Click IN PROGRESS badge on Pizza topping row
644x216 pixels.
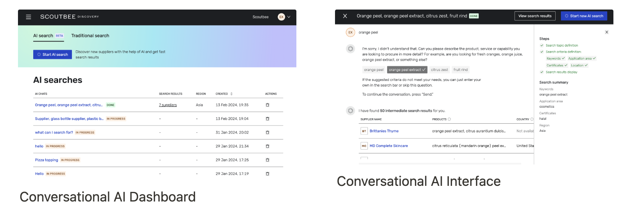(x=70, y=160)
